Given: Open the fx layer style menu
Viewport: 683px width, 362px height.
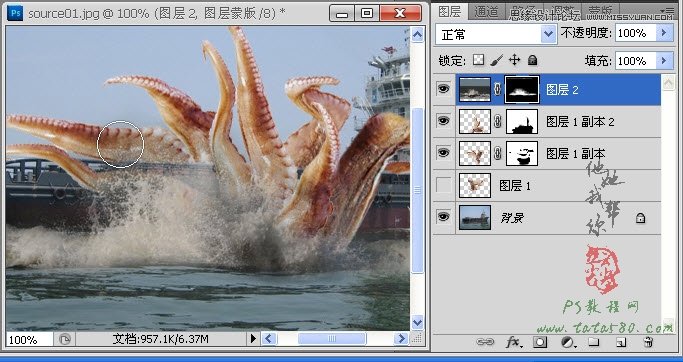Looking at the screenshot, I should point(514,342).
